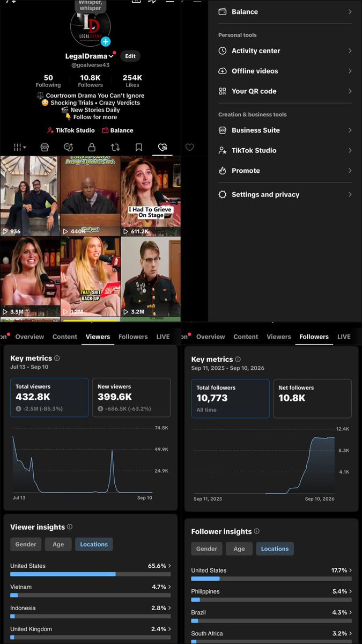This screenshot has width=362, height=644.
Task: Click the Edit profile button
Action: click(130, 56)
